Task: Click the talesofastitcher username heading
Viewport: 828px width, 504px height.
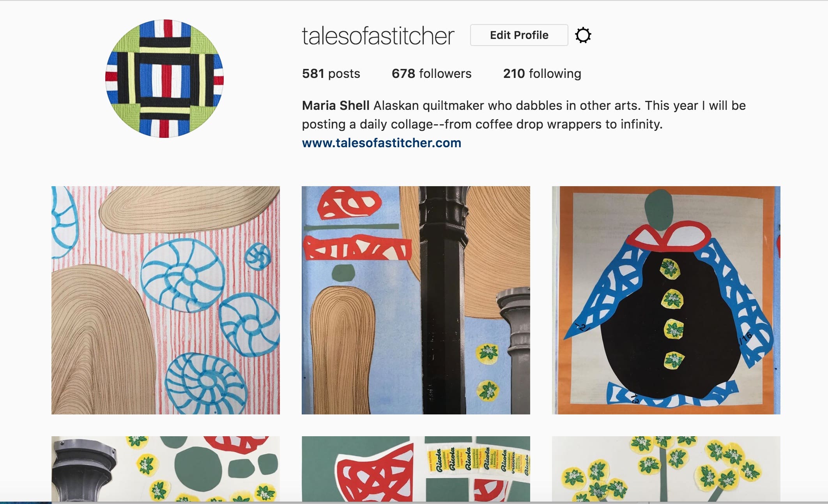Action: (378, 36)
